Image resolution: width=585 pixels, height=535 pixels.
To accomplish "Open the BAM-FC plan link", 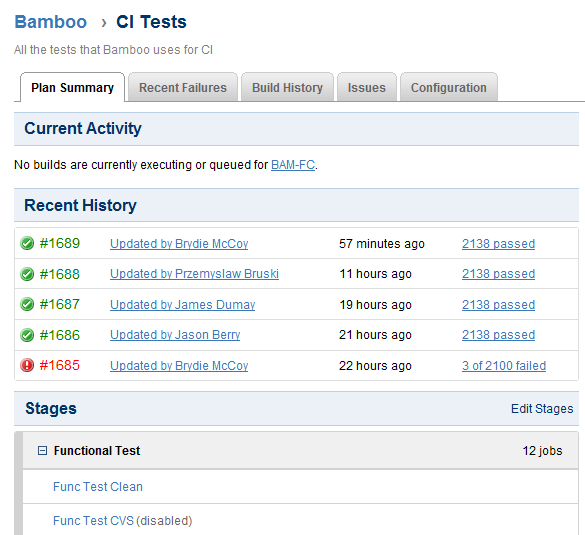I will pyautogui.click(x=293, y=165).
